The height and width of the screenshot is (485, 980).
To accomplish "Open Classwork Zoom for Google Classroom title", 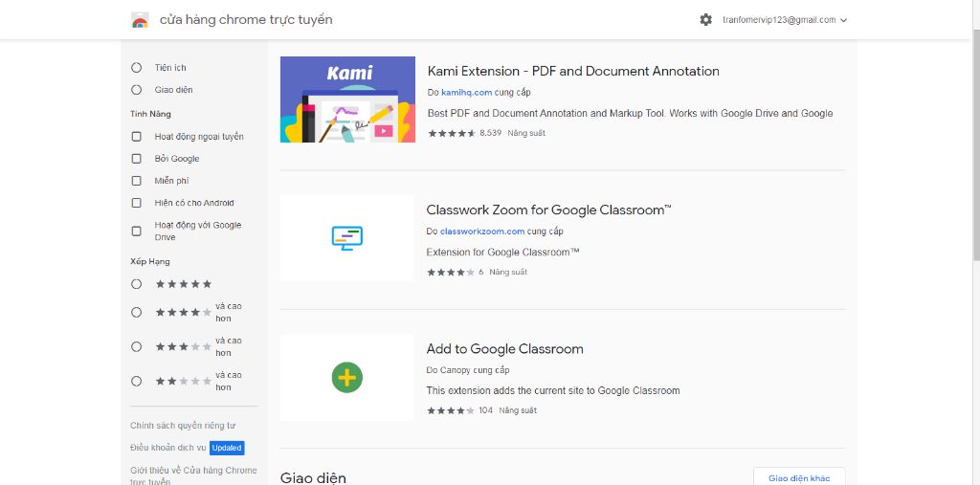I will (548, 210).
